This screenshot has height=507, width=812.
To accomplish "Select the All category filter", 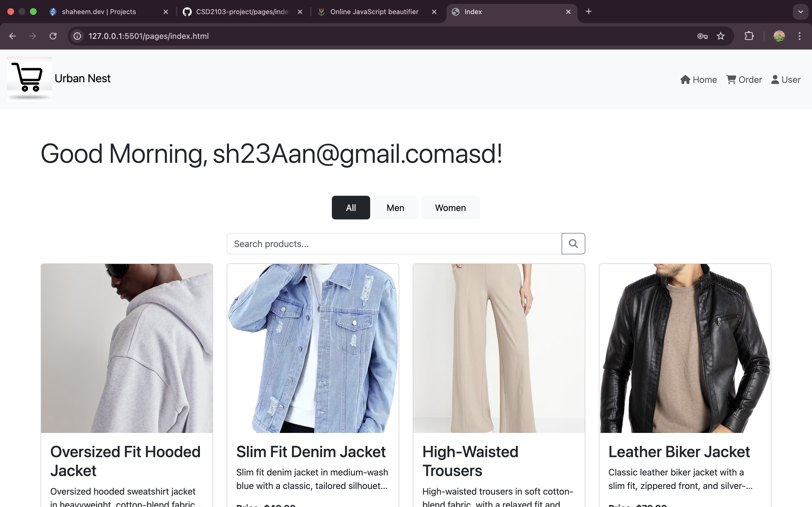I will coord(351,208).
